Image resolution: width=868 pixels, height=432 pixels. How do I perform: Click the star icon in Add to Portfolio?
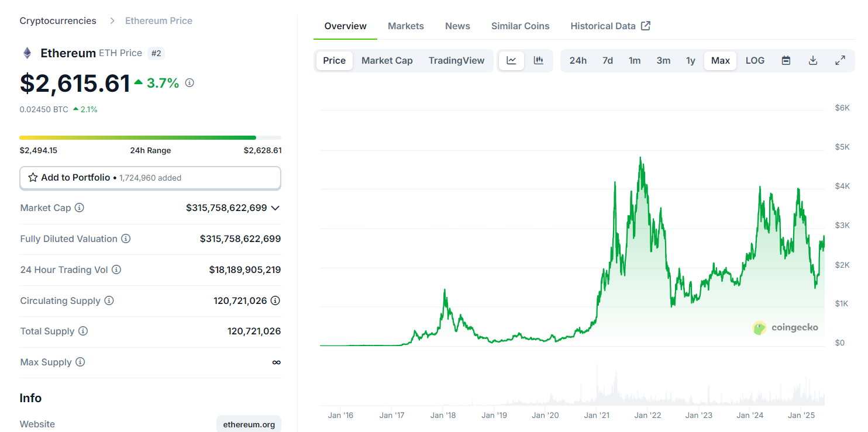coord(33,178)
